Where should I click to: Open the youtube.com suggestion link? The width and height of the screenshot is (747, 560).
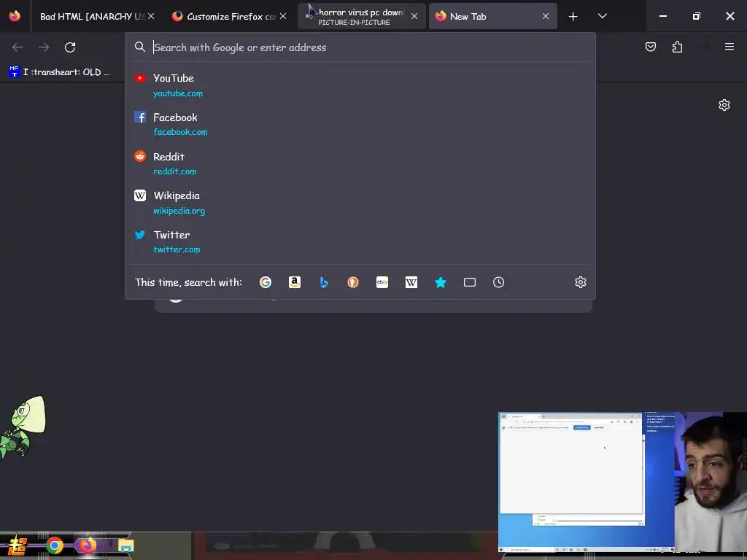178,93
